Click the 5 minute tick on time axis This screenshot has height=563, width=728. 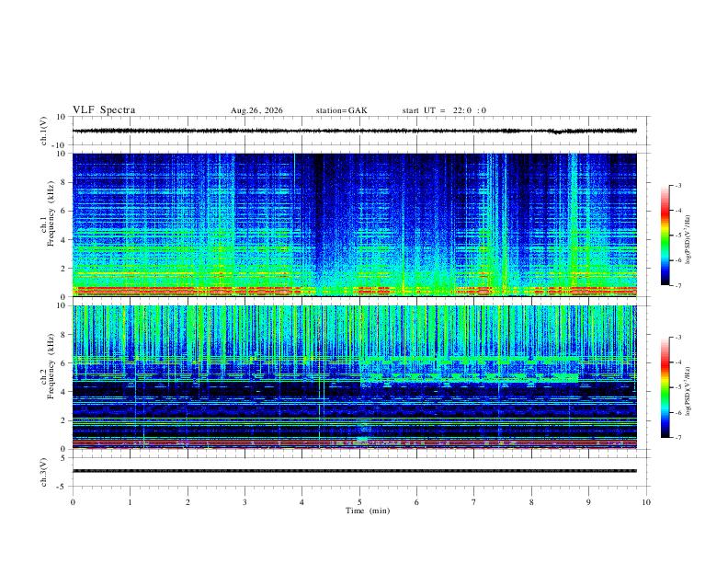coord(359,502)
